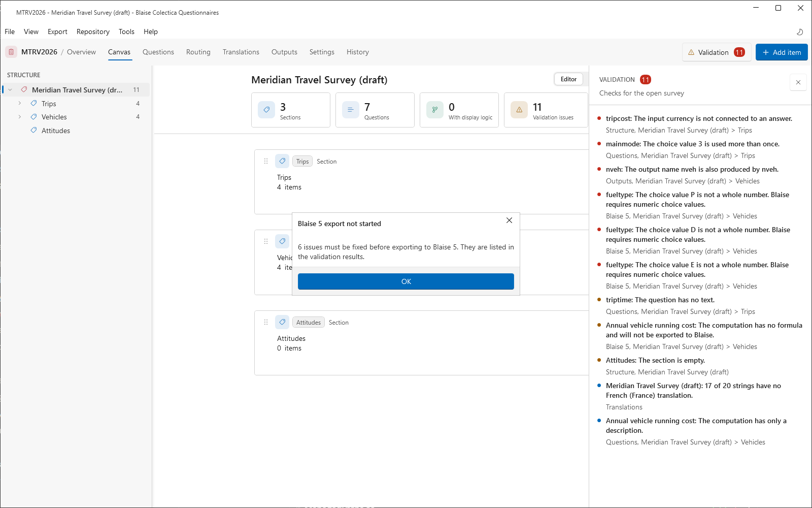This screenshot has width=812, height=508.
Task: Switch to the Overview tab
Action: coord(81,52)
